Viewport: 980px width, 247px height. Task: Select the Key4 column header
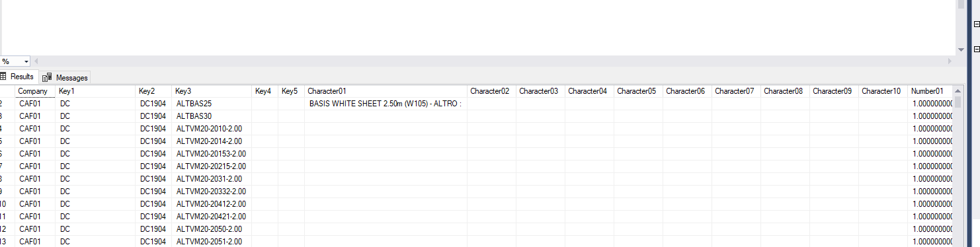[x=265, y=91]
